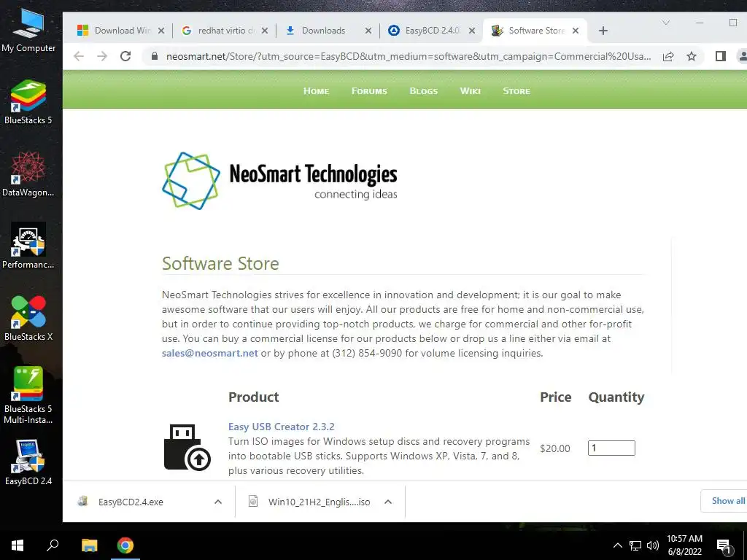This screenshot has width=747, height=560.
Task: Open network status tray icon
Action: tap(635, 545)
